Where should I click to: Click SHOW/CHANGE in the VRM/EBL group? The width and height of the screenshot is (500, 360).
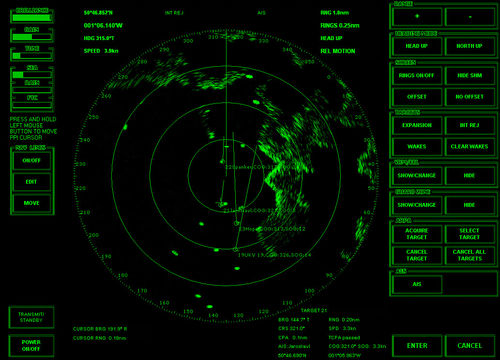[x=417, y=175]
